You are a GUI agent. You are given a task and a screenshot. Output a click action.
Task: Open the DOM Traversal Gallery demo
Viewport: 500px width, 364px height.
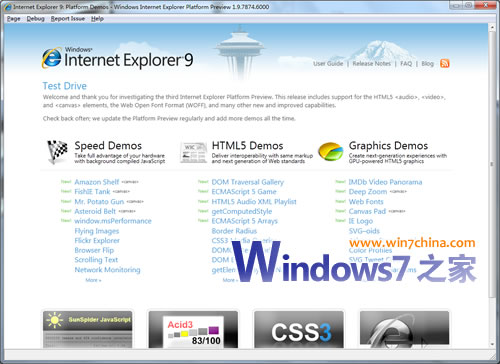(x=248, y=182)
